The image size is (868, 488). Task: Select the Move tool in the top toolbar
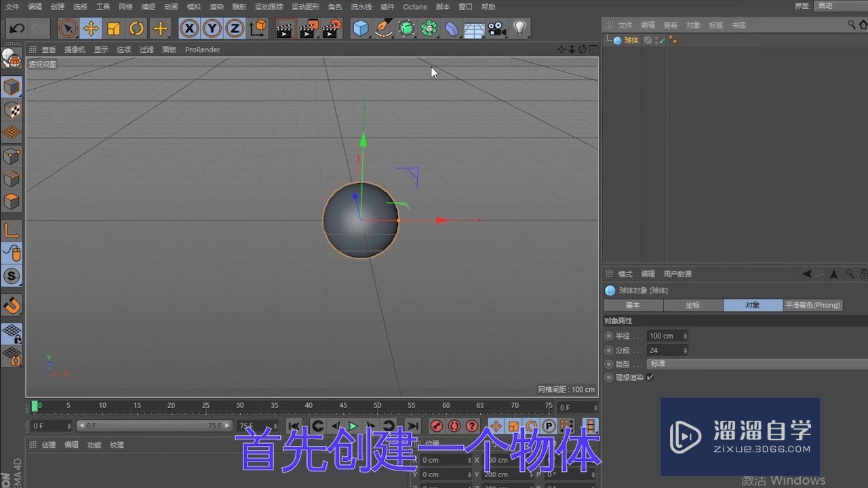pos(90,28)
